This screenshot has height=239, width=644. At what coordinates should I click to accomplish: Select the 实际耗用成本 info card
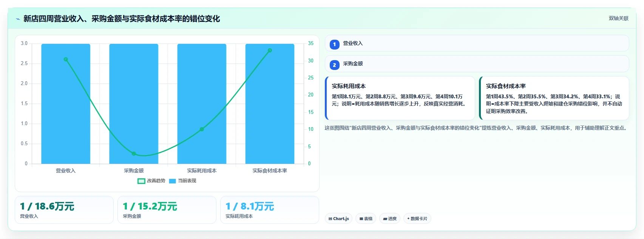tap(400, 98)
